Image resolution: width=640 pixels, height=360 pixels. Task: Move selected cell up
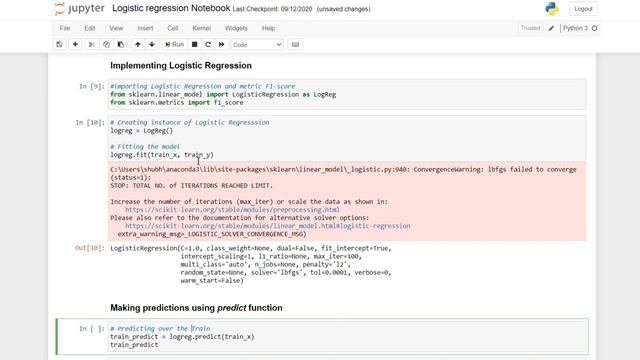click(x=138, y=44)
